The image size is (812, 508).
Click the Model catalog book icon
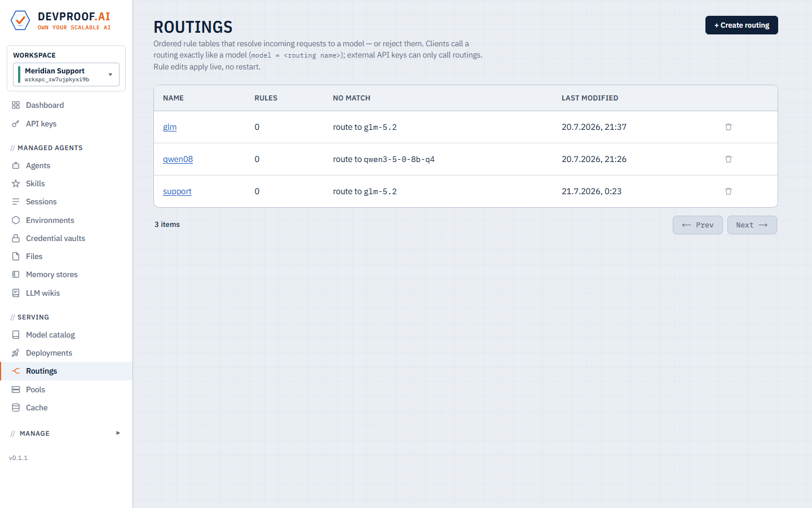(x=16, y=335)
